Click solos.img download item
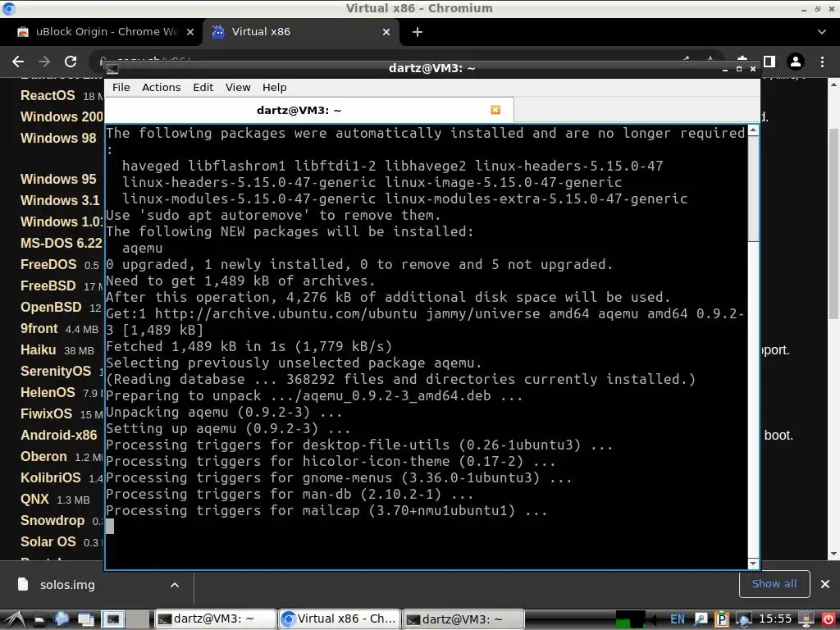The height and width of the screenshot is (630, 840). click(x=67, y=584)
